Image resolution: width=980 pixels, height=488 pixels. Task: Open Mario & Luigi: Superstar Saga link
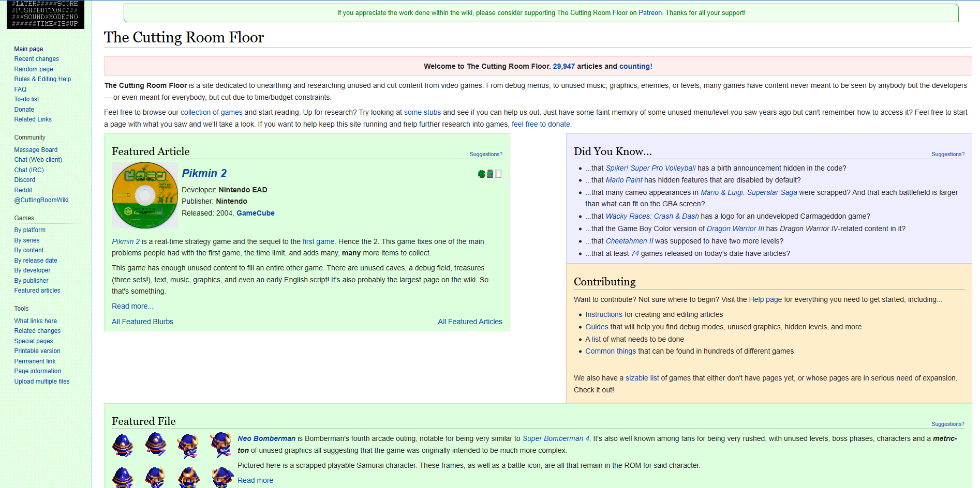[749, 192]
